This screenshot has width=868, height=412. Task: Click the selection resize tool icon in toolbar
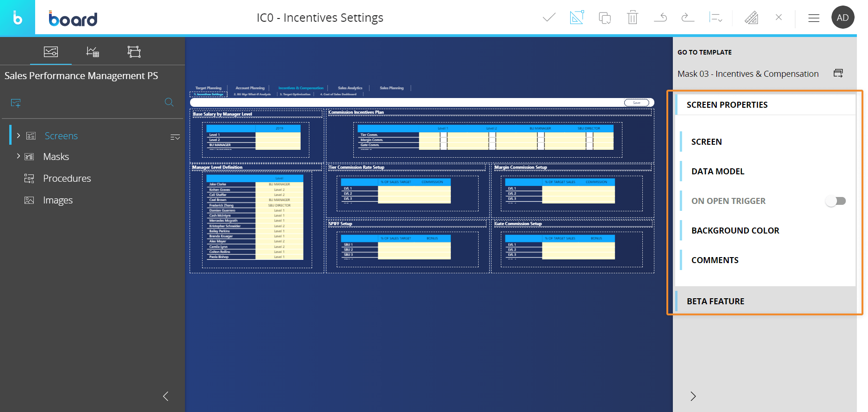pos(577,18)
